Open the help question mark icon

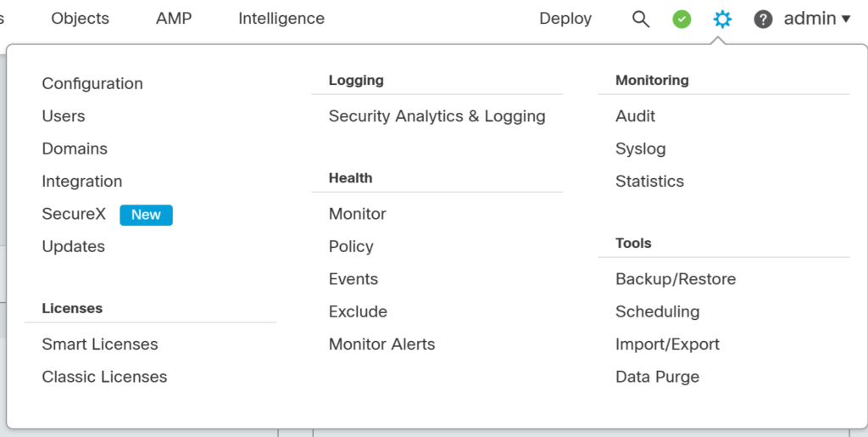[763, 19]
